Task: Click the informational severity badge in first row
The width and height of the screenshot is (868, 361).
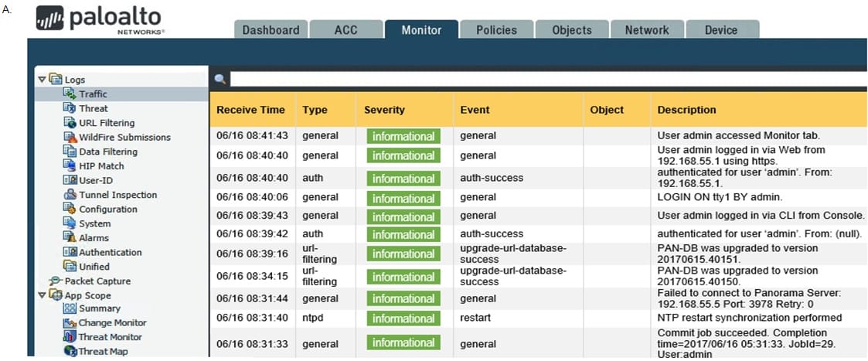Action: pyautogui.click(x=403, y=136)
